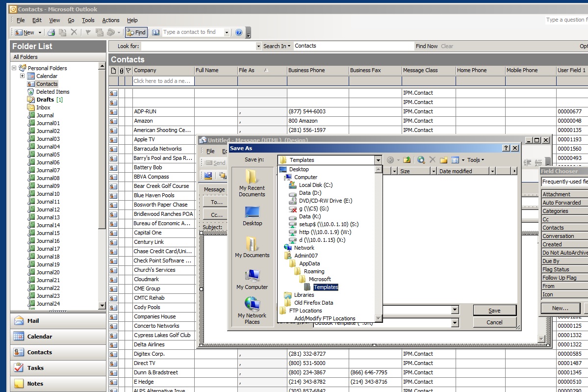The image size is (588, 392).
Task: Select Desktop in the Save As places bar
Action: pos(252,216)
